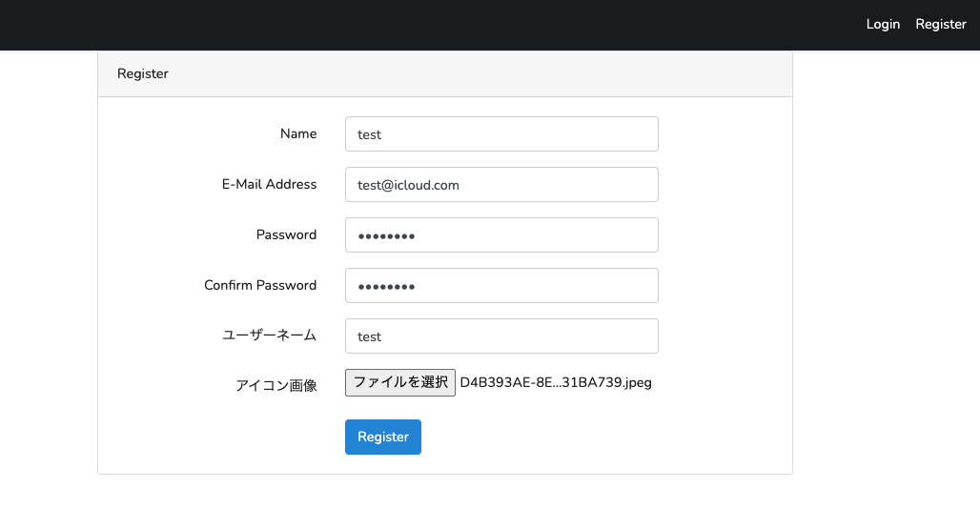Screen dimensions: 980x509
Task: Click the selected jpeg file name text
Action: click(556, 382)
